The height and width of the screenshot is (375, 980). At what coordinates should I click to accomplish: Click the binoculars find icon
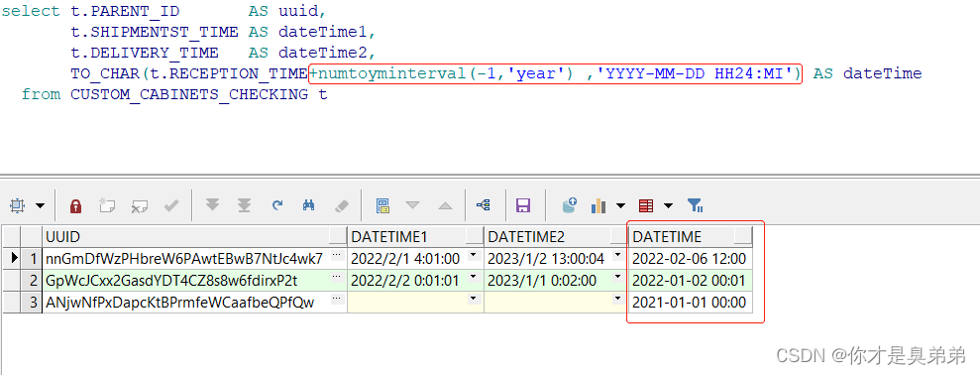pyautogui.click(x=309, y=204)
